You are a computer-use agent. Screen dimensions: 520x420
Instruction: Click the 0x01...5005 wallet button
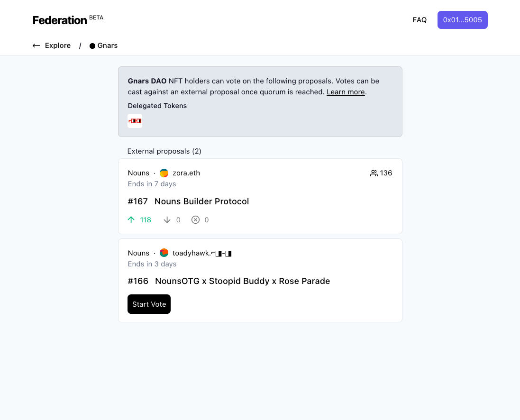(462, 20)
